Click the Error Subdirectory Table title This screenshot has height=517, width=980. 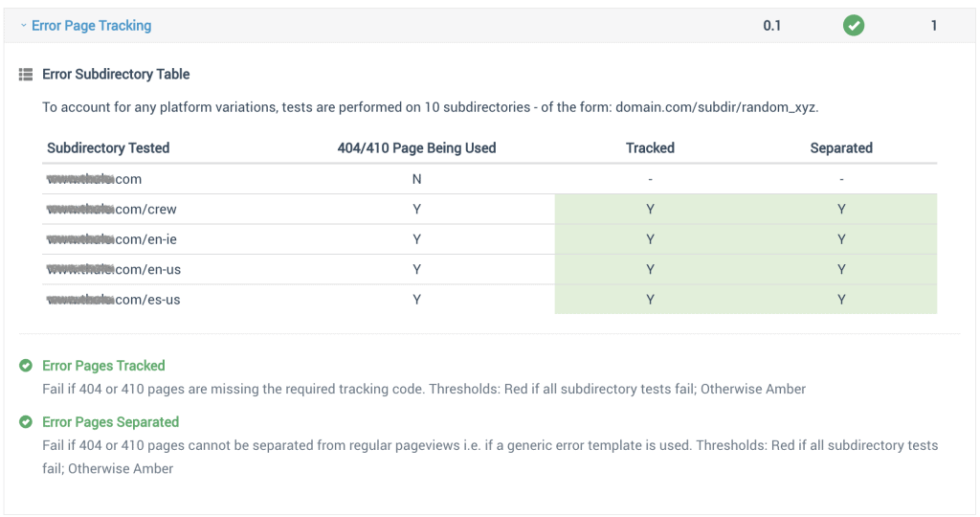[116, 75]
